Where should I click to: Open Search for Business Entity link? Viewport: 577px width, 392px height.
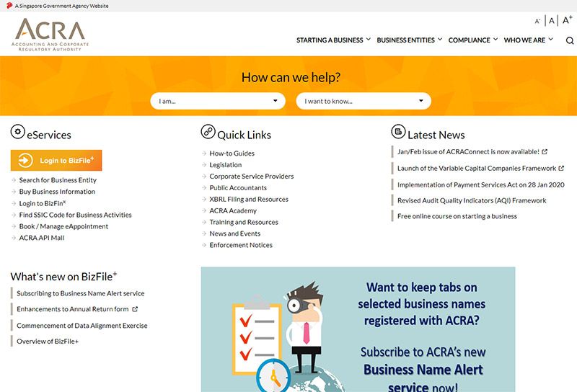click(x=58, y=180)
